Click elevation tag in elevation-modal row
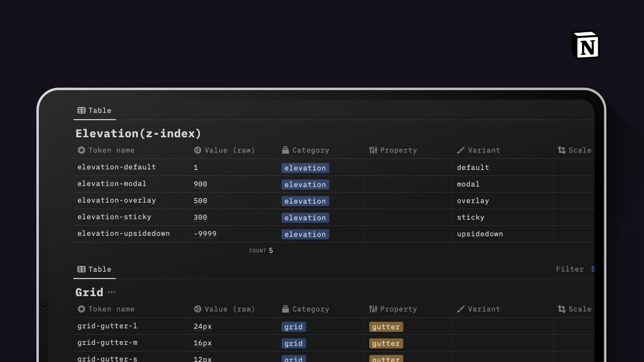Screen dimensions: 644x362 pyautogui.click(x=305, y=185)
